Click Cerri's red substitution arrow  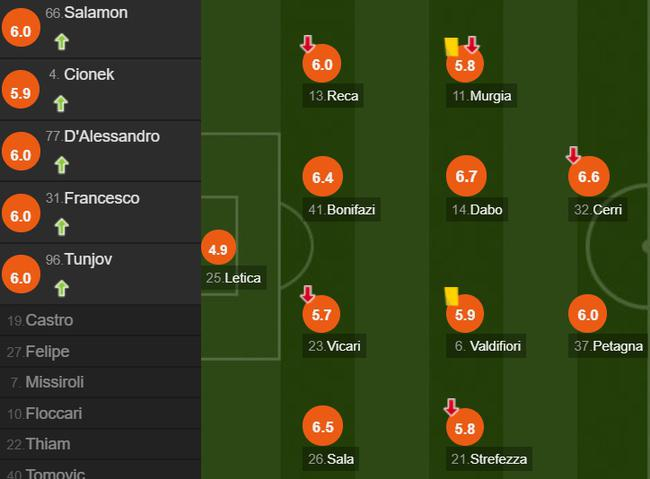click(573, 155)
